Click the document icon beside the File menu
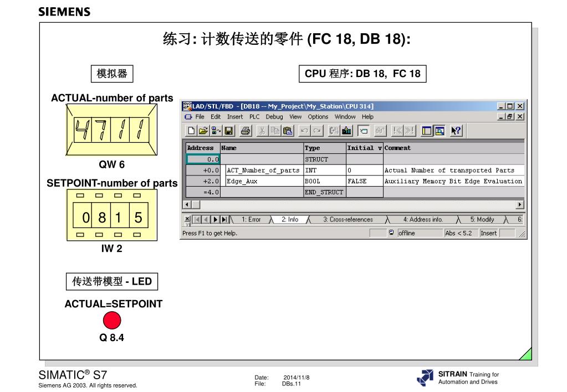567x392 pixels. pyautogui.click(x=188, y=117)
